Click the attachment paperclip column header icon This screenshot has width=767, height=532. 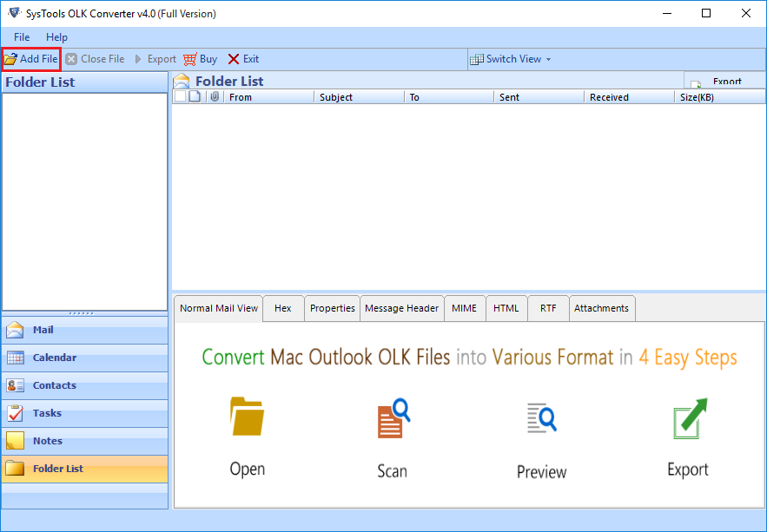[x=215, y=96]
